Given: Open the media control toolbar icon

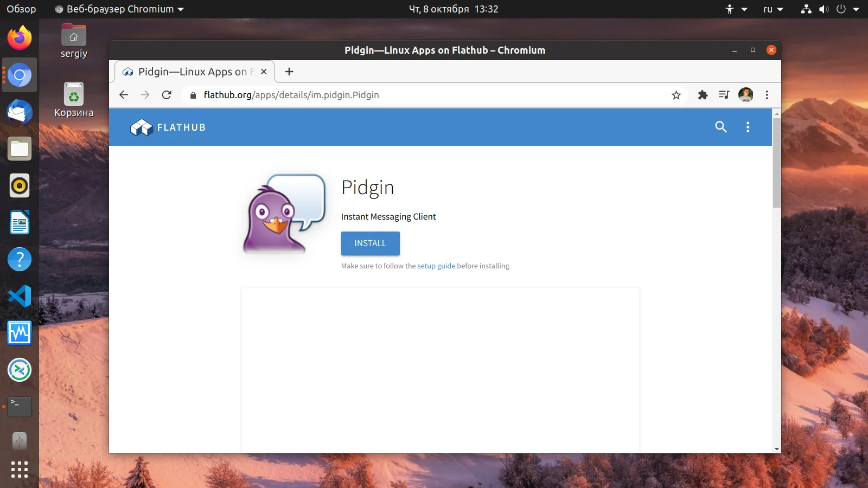Looking at the screenshot, I should pyautogui.click(x=724, y=95).
